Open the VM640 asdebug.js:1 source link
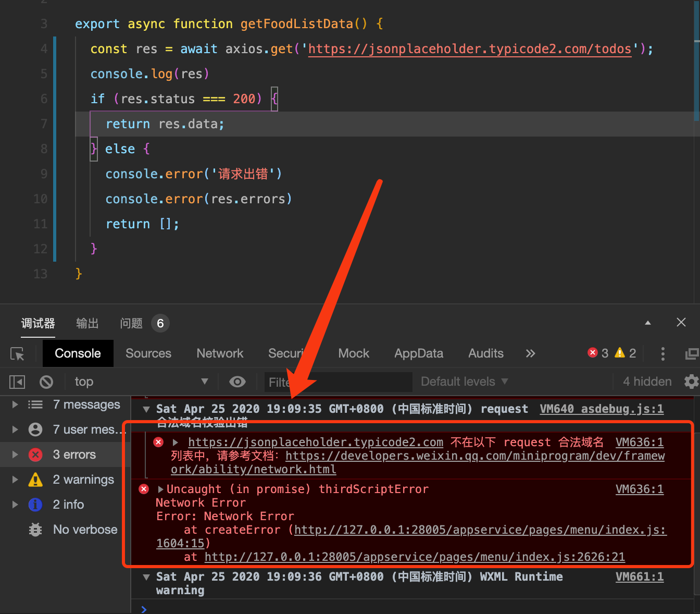The image size is (700, 614). coord(602,409)
